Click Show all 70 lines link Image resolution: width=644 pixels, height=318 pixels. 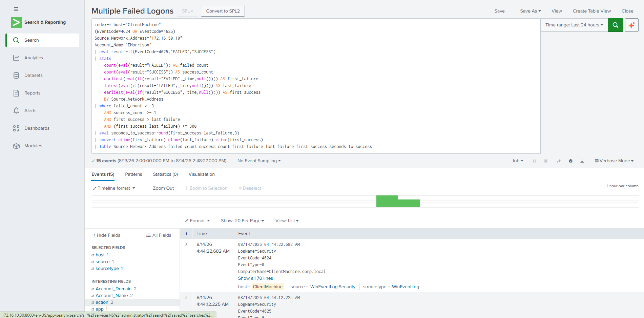pyautogui.click(x=255, y=278)
